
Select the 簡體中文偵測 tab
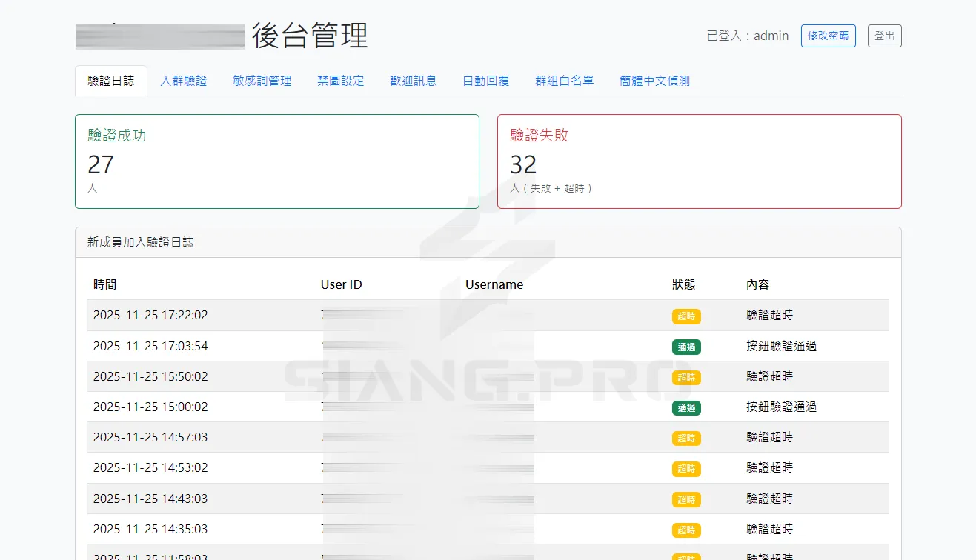click(x=655, y=80)
